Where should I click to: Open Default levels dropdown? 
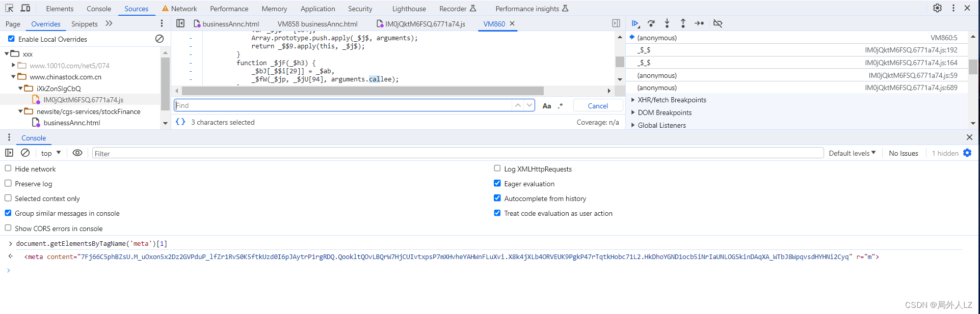[x=852, y=153]
